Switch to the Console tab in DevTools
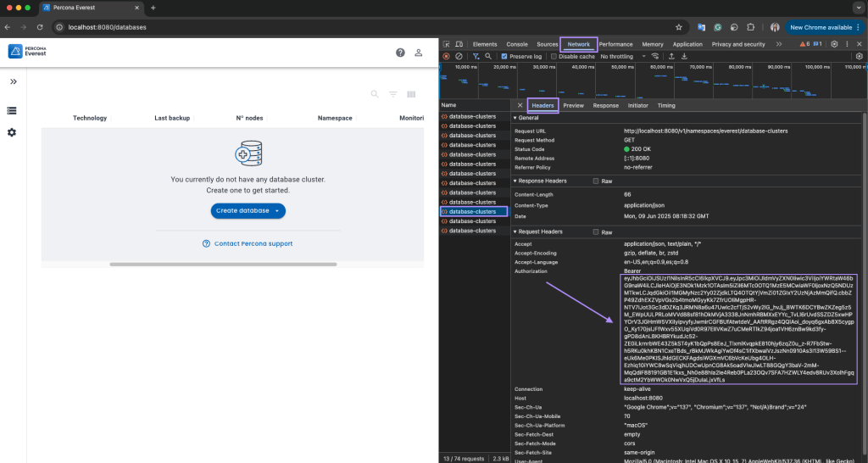 tap(517, 44)
